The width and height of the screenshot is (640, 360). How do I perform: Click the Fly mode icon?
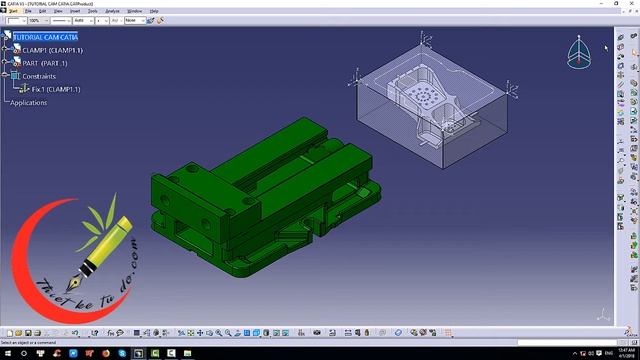coord(181,333)
